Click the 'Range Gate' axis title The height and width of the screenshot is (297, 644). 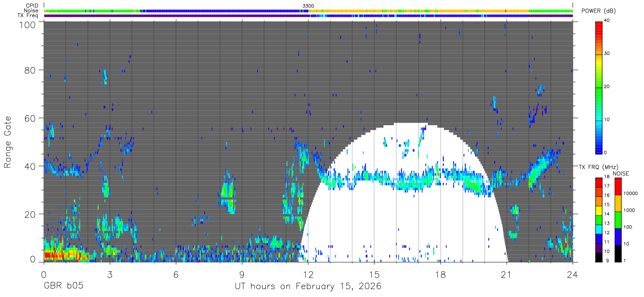8,142
